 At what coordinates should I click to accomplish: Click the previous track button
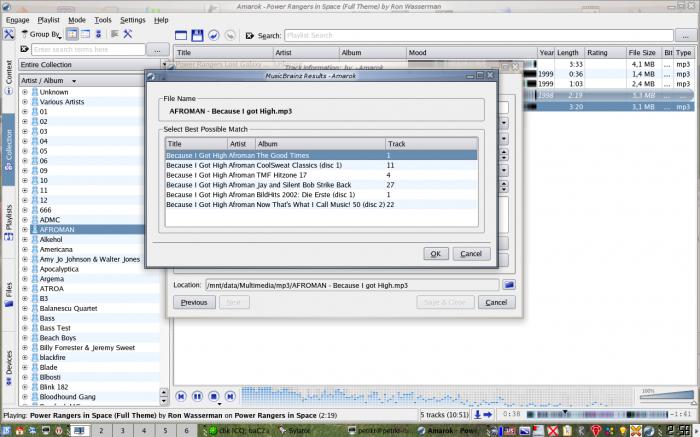click(x=181, y=396)
